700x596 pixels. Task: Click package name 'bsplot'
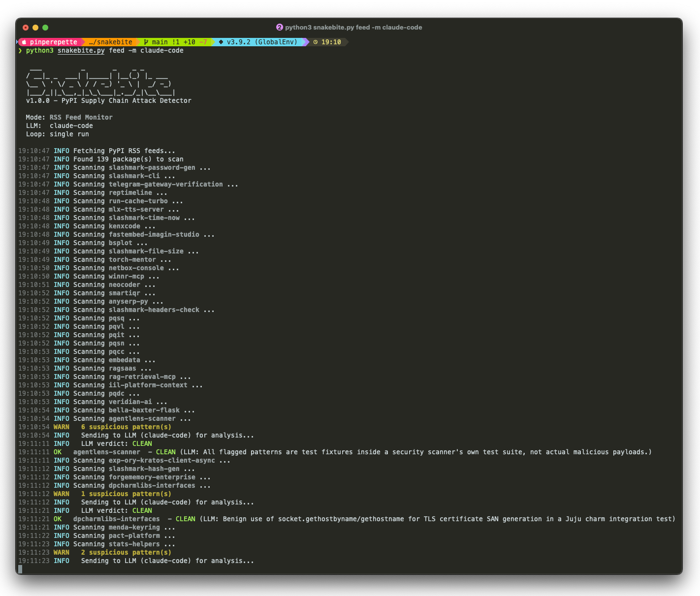click(121, 243)
